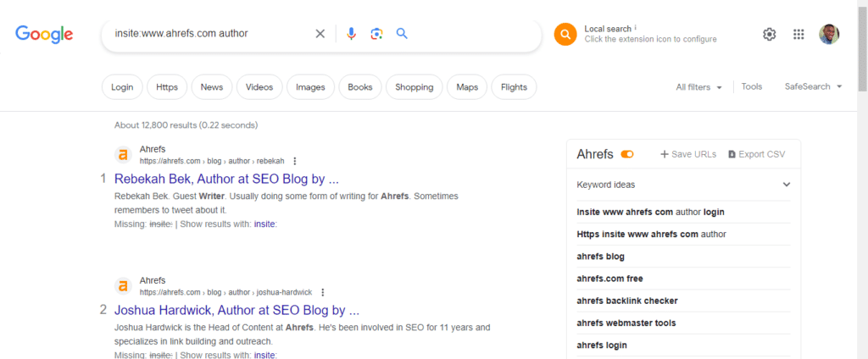Switch to the Books tab
This screenshot has width=868, height=359.
point(360,87)
